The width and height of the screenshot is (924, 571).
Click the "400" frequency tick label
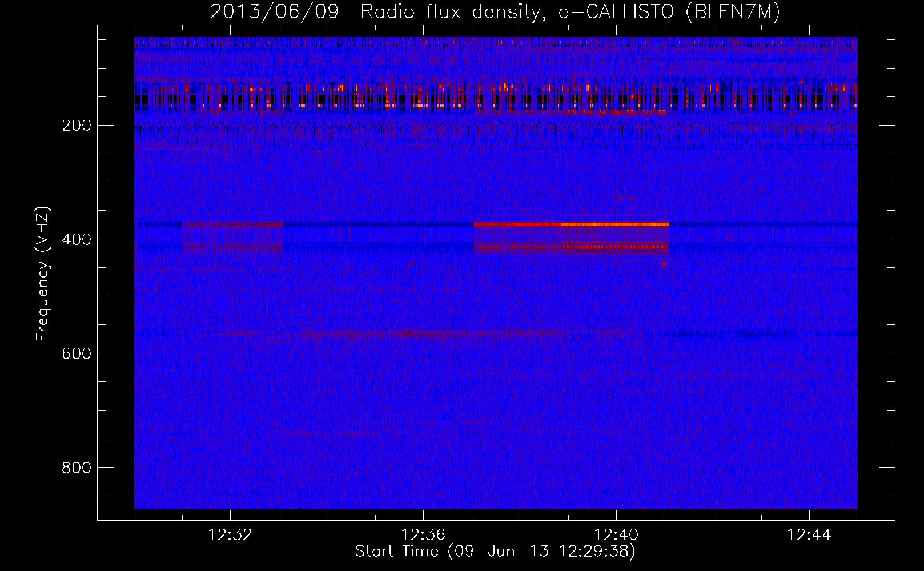pyautogui.click(x=77, y=239)
